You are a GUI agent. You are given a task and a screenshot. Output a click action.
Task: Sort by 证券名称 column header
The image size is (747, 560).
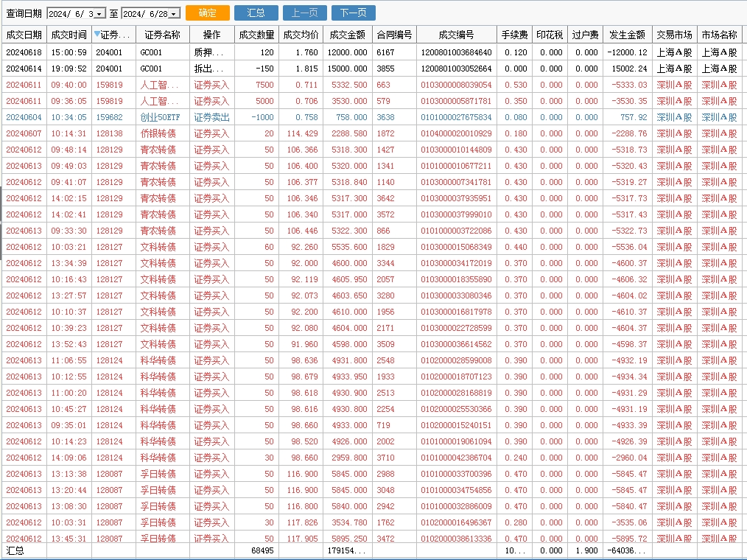(x=163, y=35)
